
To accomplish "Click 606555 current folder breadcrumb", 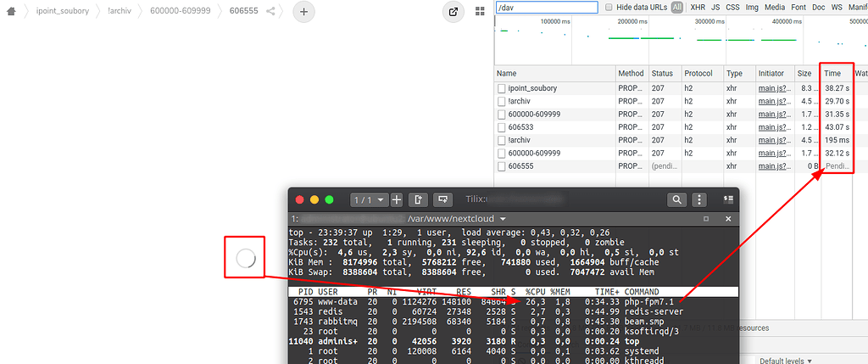I will pos(243,10).
